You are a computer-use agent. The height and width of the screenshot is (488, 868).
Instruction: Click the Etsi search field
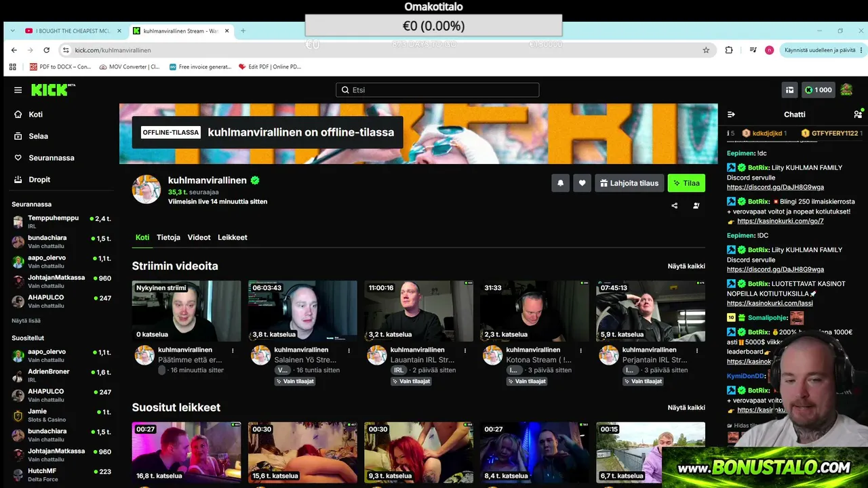pyautogui.click(x=437, y=90)
